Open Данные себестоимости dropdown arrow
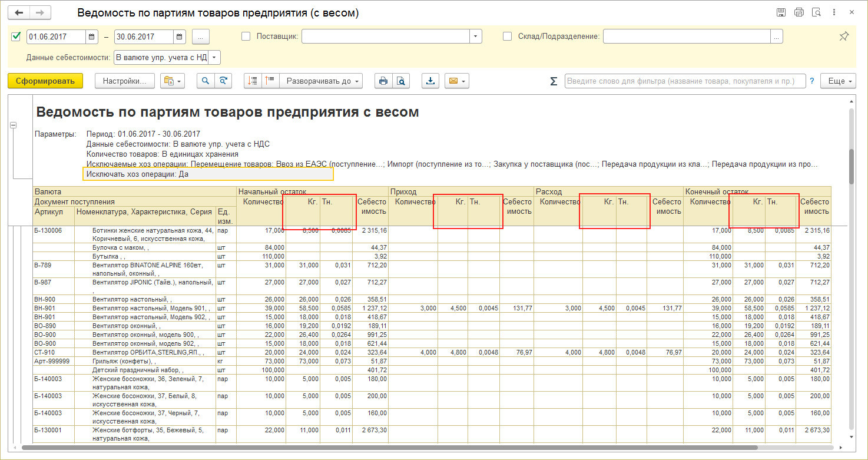868x460 pixels. click(214, 57)
